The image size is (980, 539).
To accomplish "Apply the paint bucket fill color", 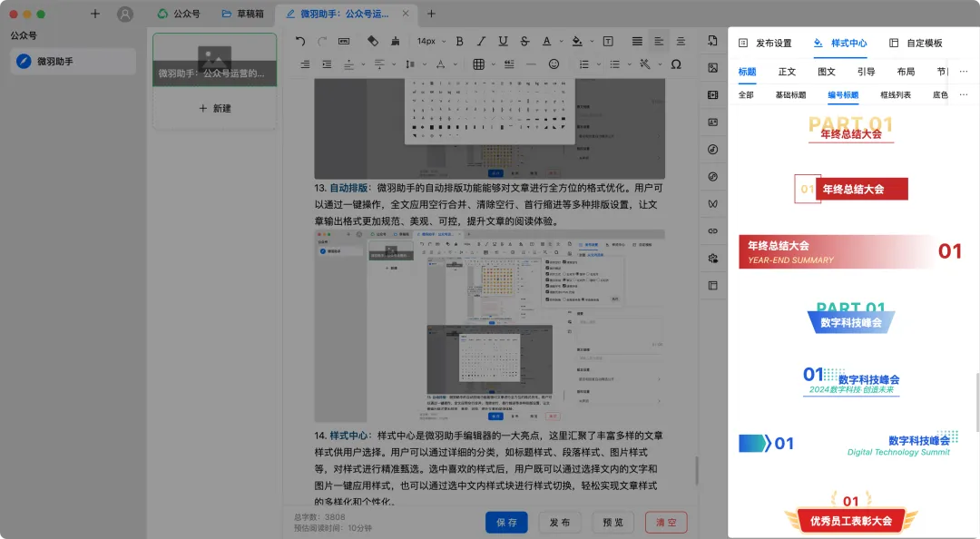I will point(577,41).
